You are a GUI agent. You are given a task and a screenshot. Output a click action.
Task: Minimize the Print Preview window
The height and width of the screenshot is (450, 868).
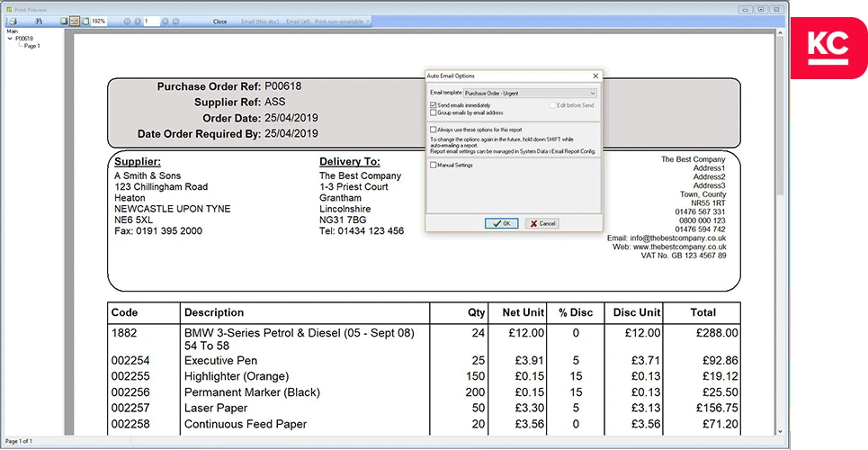pyautogui.click(x=745, y=9)
